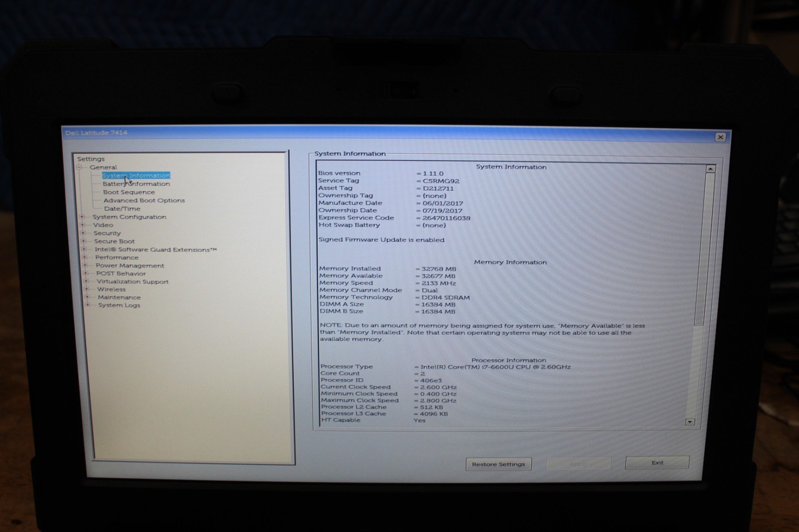Expand Intel Software Guard Extensions section

coord(84,249)
